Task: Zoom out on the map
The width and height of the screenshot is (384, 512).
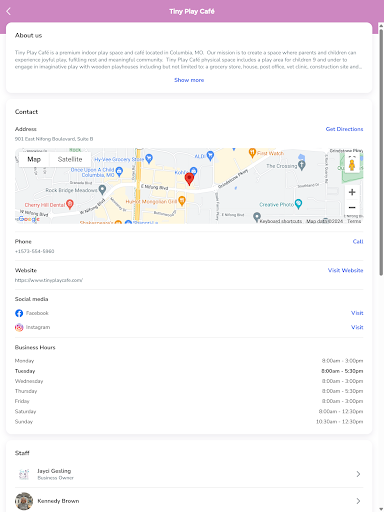Action: click(352, 207)
